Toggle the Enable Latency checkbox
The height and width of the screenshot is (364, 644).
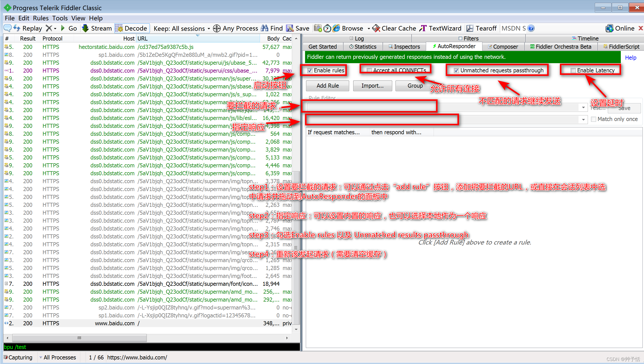[x=573, y=71]
